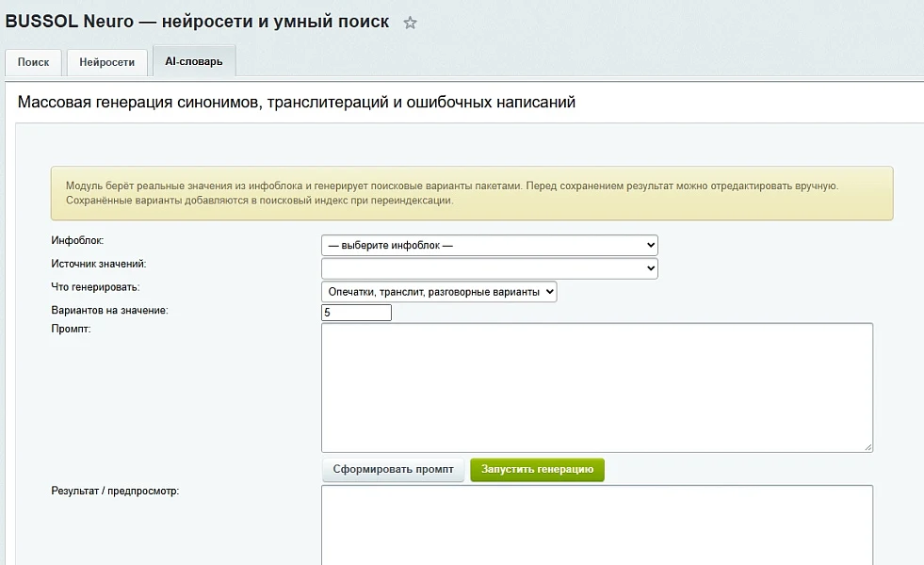Grab the Промпт textarea resize handle
The height and width of the screenshot is (565, 924).
point(868,447)
